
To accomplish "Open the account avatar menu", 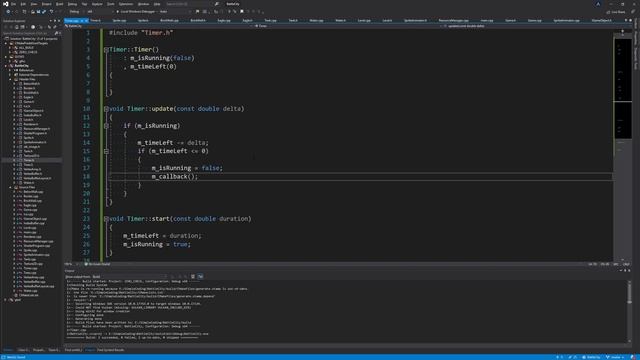I will point(598,4).
